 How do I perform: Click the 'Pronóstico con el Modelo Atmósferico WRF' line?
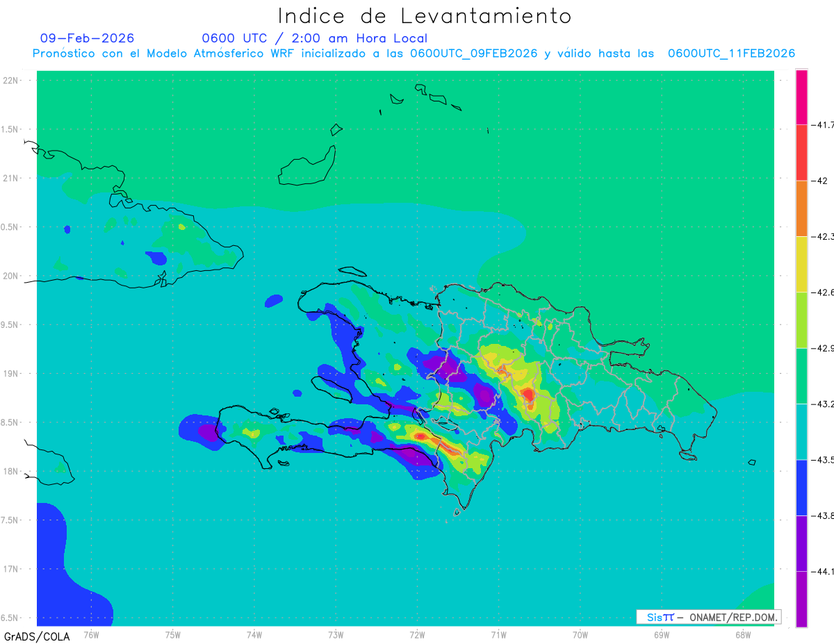coord(414,53)
